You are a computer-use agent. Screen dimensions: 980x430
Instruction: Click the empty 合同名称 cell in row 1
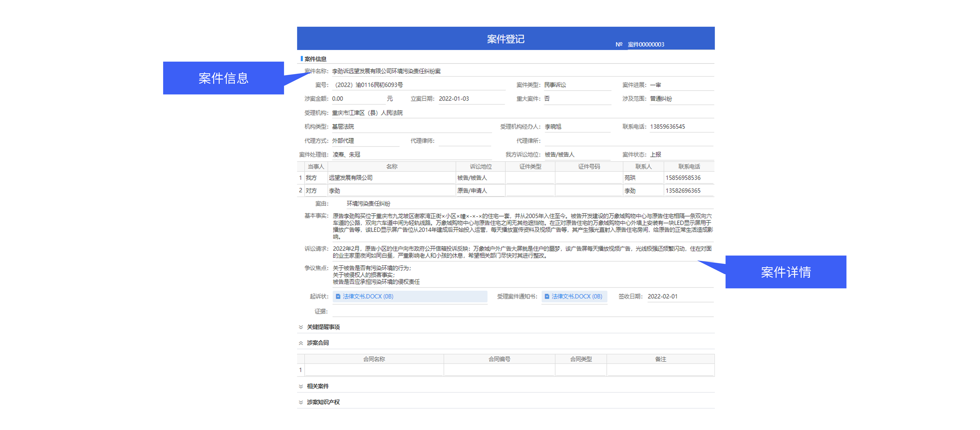(374, 370)
